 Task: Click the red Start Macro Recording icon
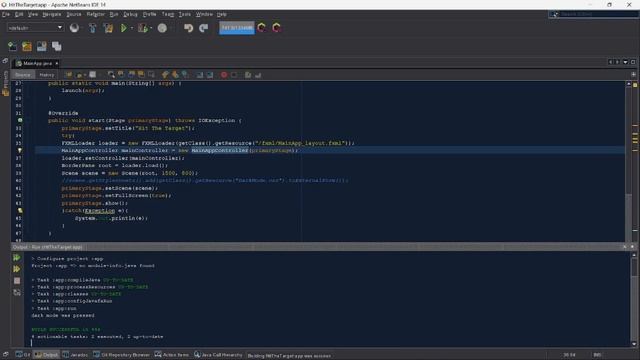[x=224, y=75]
